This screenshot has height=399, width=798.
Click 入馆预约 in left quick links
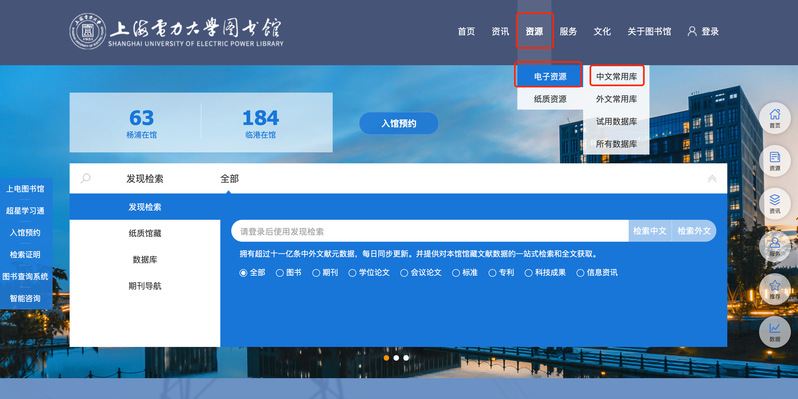click(x=25, y=233)
